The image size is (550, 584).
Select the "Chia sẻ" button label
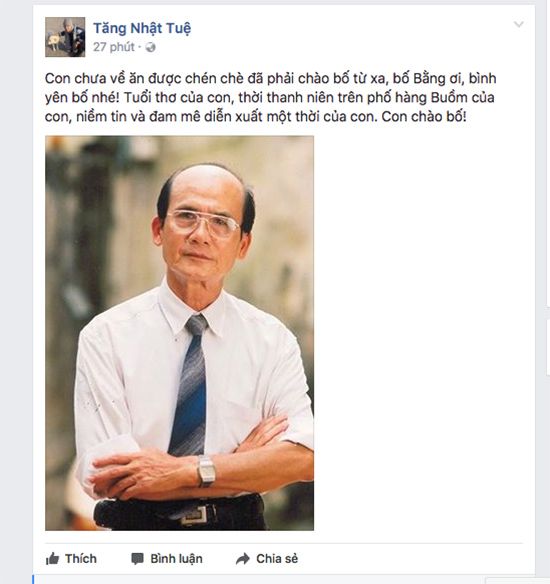[x=277, y=559]
